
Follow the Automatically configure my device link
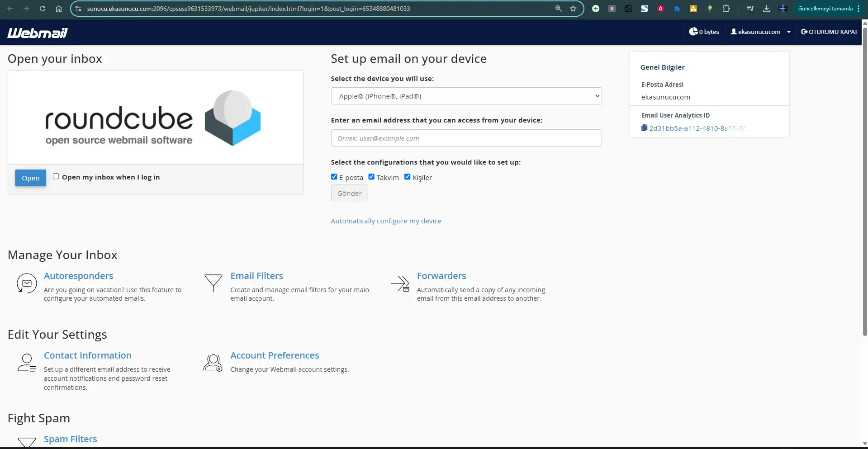coord(386,221)
